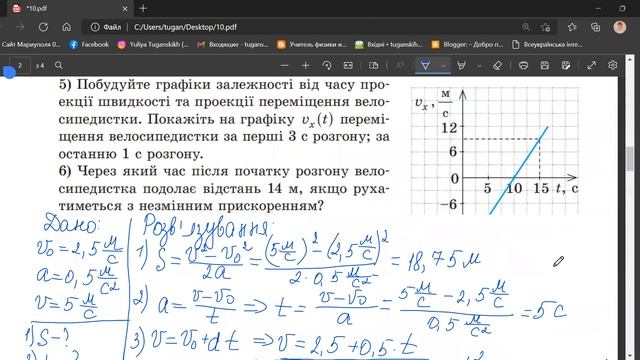
Task: Select the Highlighter tool
Action: point(462,65)
